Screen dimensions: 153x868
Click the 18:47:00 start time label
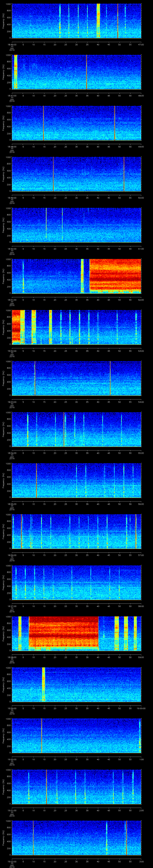coord(12,96)
